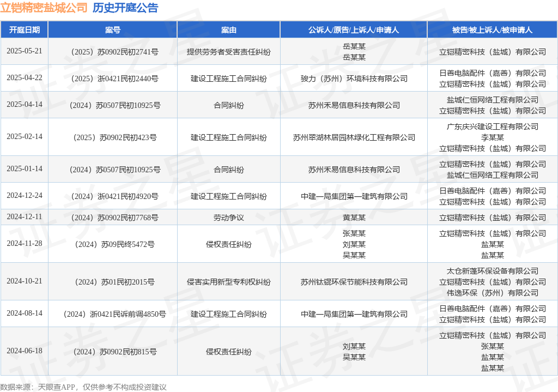
Task: Click the date cell 2025-04-22
Action: 24,77
